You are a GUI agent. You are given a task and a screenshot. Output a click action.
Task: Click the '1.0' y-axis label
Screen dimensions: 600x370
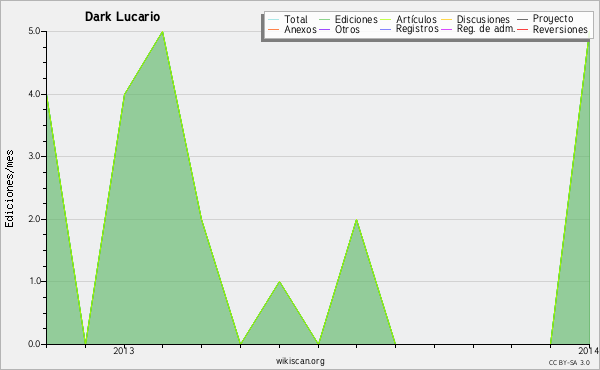tap(34, 281)
